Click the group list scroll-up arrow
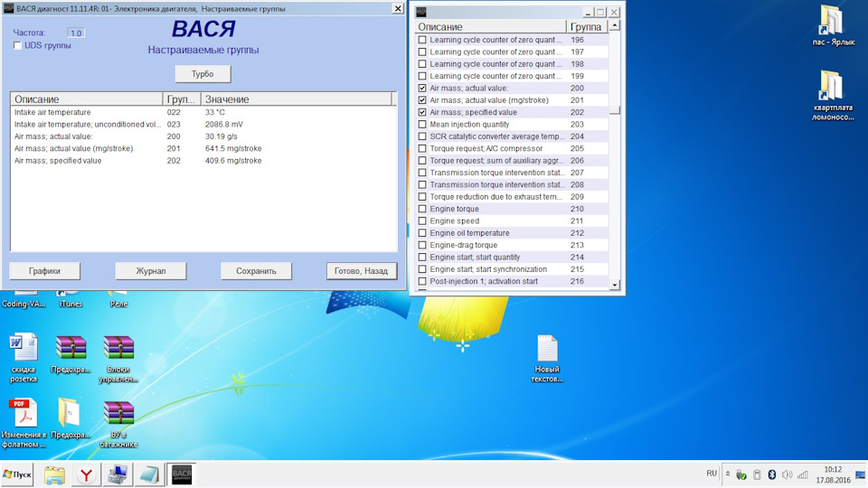 (x=615, y=25)
